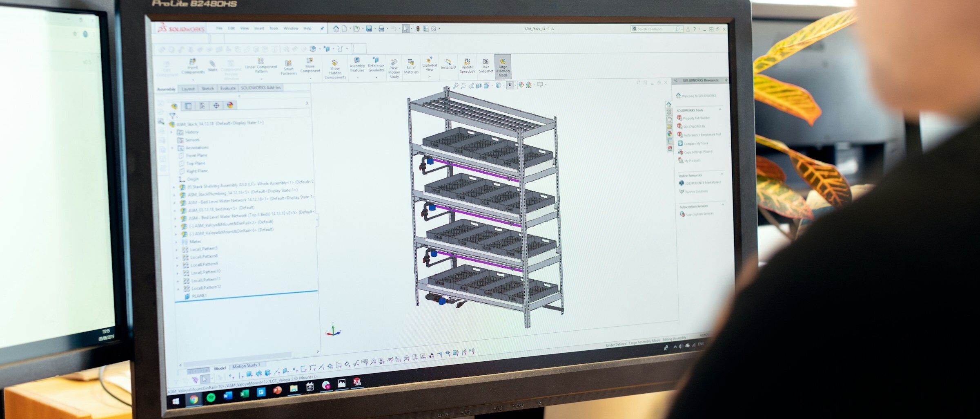Click the Save floppy disk icon
This screenshot has height=419, width=980.
point(369,28)
